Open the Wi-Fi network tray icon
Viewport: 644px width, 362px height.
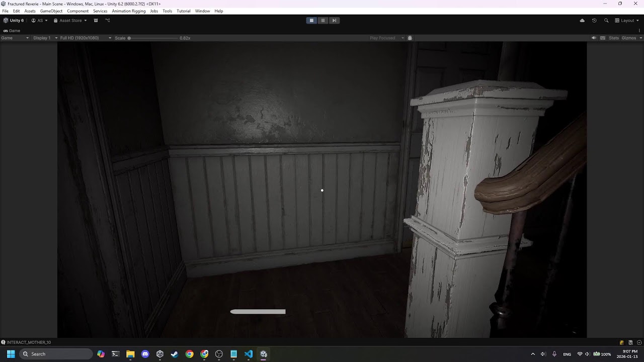(580, 354)
